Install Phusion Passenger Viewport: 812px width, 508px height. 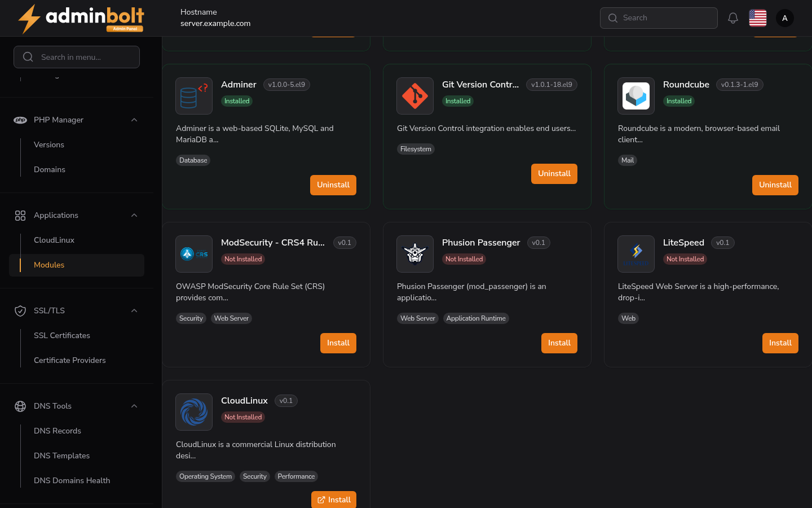coord(559,343)
